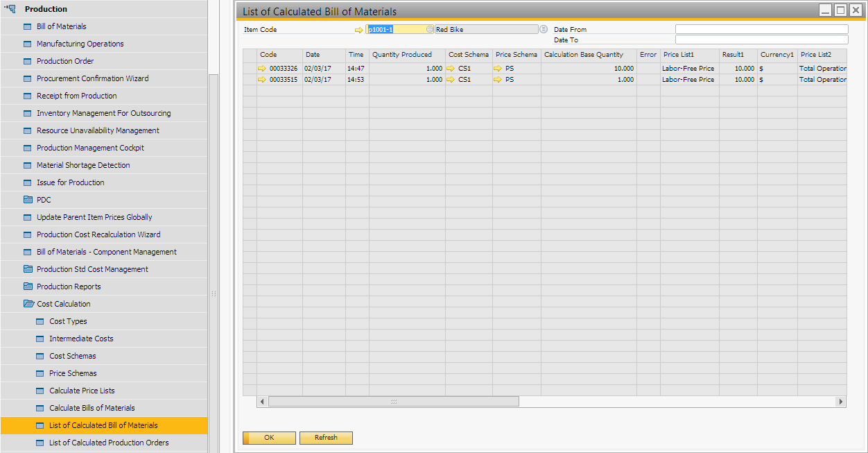Click into the Date From field

pos(761,29)
